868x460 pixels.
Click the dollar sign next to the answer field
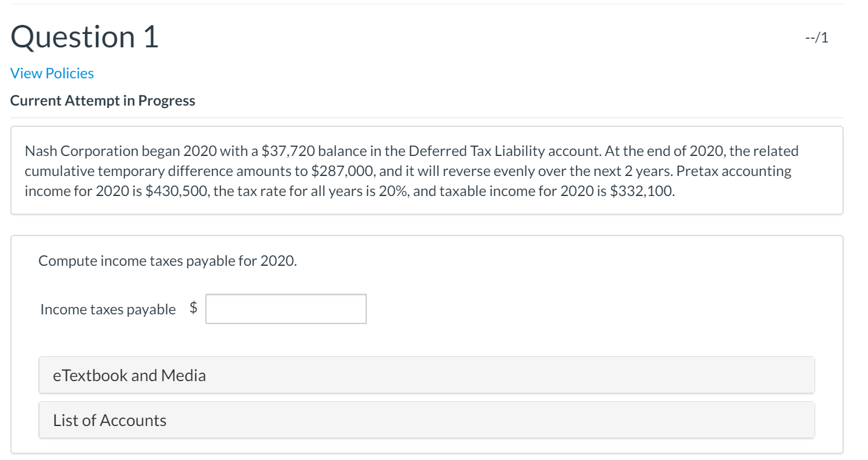tap(193, 308)
